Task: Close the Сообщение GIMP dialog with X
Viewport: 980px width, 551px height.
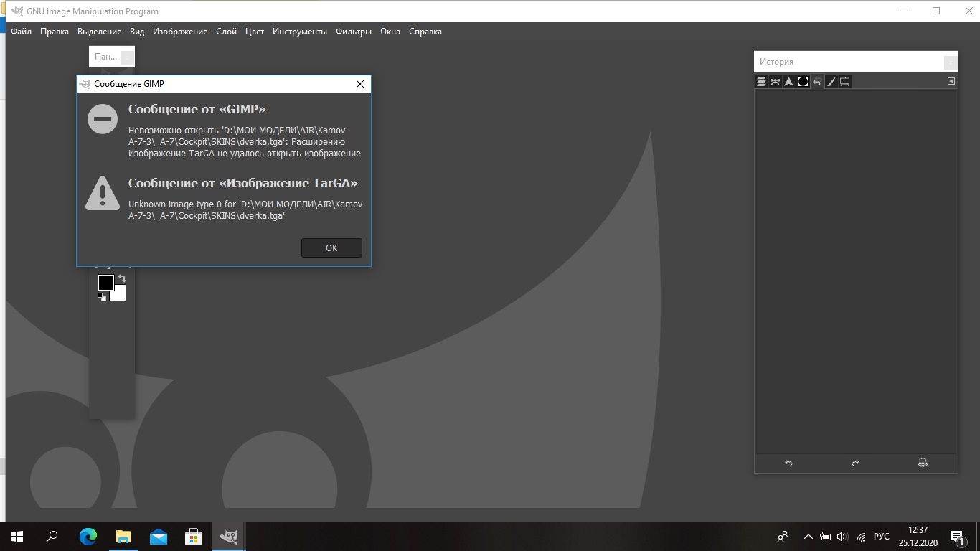Action: point(360,84)
